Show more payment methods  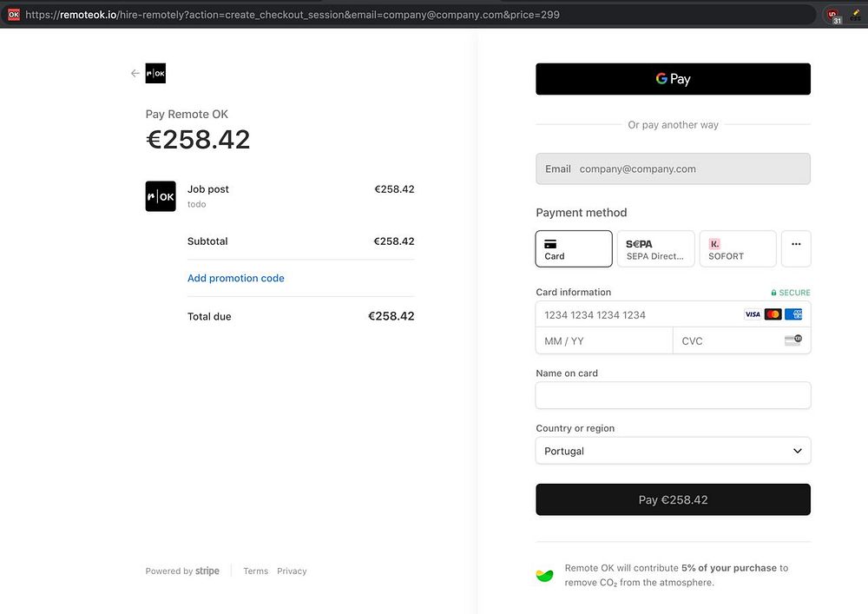(x=796, y=248)
